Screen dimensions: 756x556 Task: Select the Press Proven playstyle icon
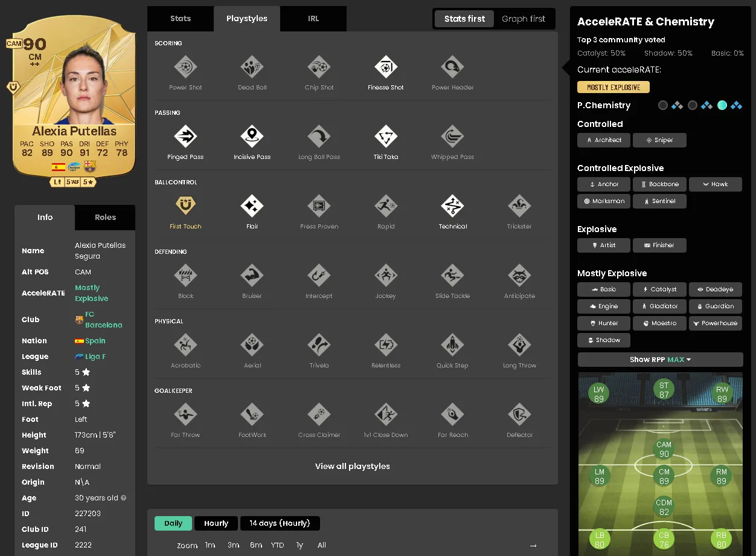(x=319, y=206)
